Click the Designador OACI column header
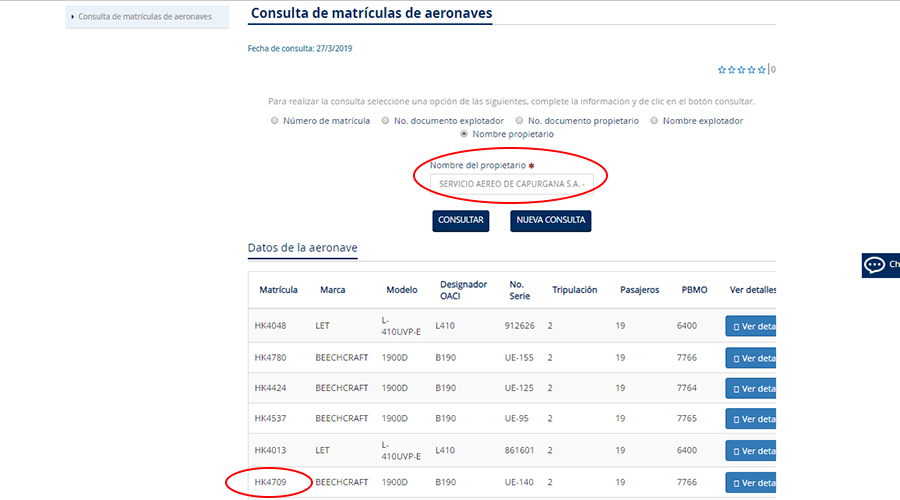Image resolution: width=900 pixels, height=500 pixels. pos(463,290)
